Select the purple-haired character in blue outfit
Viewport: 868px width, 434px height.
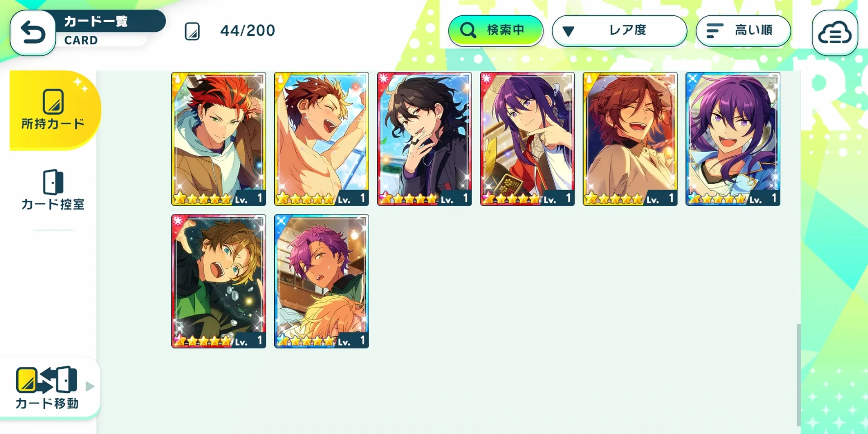point(733,139)
